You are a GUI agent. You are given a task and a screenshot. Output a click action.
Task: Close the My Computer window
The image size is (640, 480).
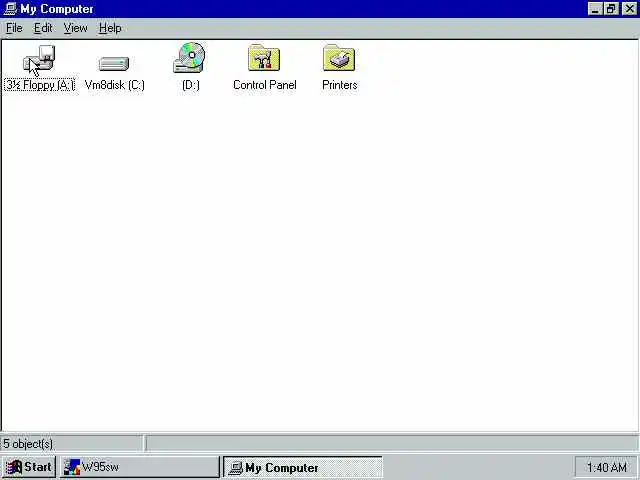(629, 9)
